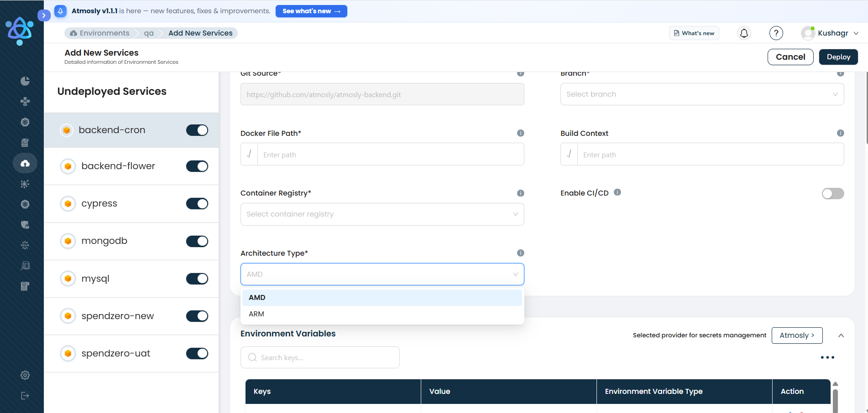Image resolution: width=868 pixels, height=413 pixels.
Task: Open the clipboard sidebar icon
Action: tap(25, 143)
